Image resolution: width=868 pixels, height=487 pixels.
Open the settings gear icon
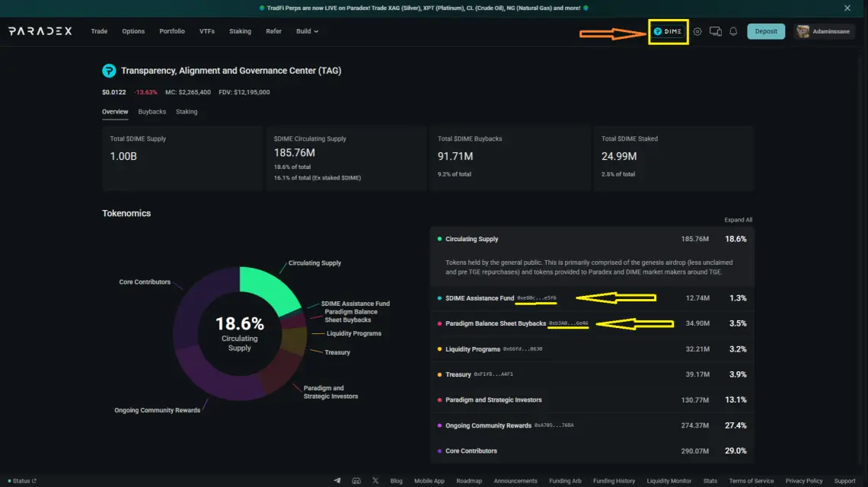pyautogui.click(x=697, y=31)
